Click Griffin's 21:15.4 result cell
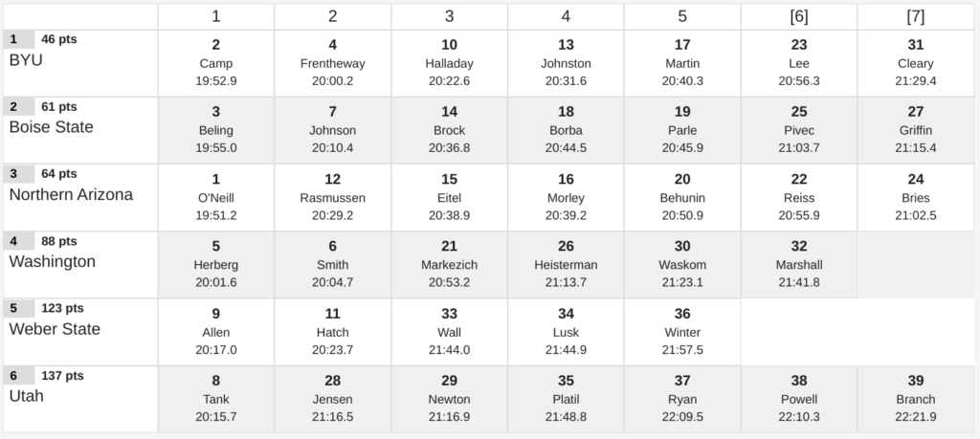980x439 pixels. pos(916,130)
